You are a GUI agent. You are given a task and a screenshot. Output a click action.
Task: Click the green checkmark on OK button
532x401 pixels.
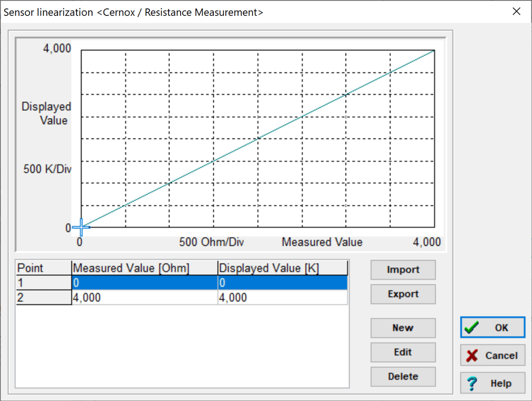(x=472, y=327)
